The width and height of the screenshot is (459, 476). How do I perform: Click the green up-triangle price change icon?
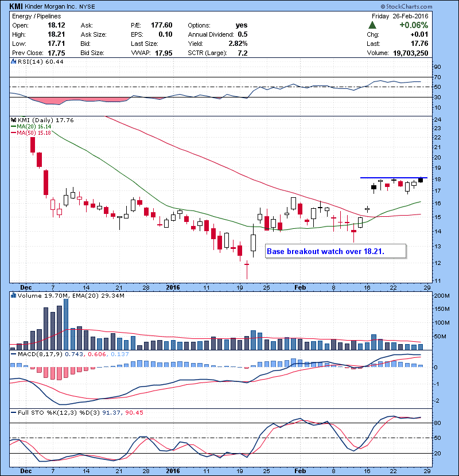[372, 25]
